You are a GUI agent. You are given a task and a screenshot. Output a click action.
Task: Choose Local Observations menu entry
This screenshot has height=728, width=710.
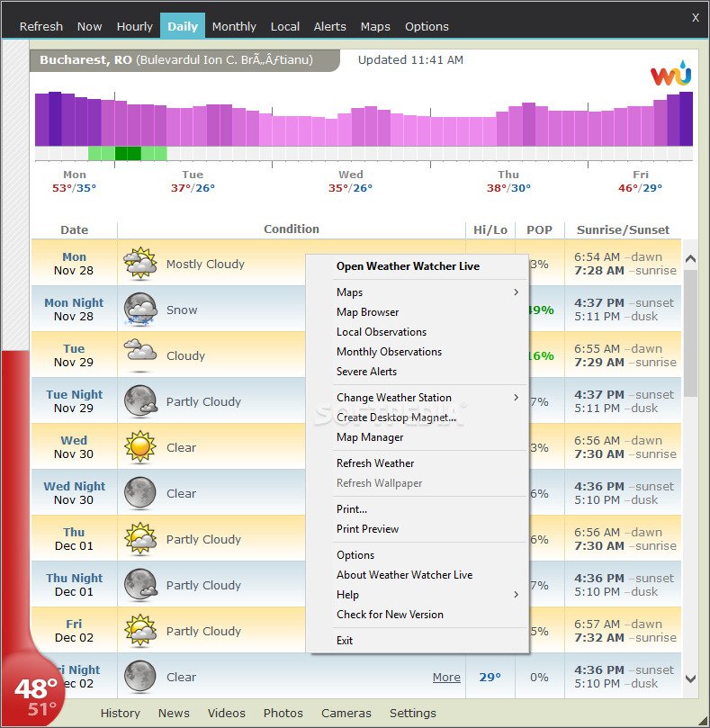tap(382, 332)
